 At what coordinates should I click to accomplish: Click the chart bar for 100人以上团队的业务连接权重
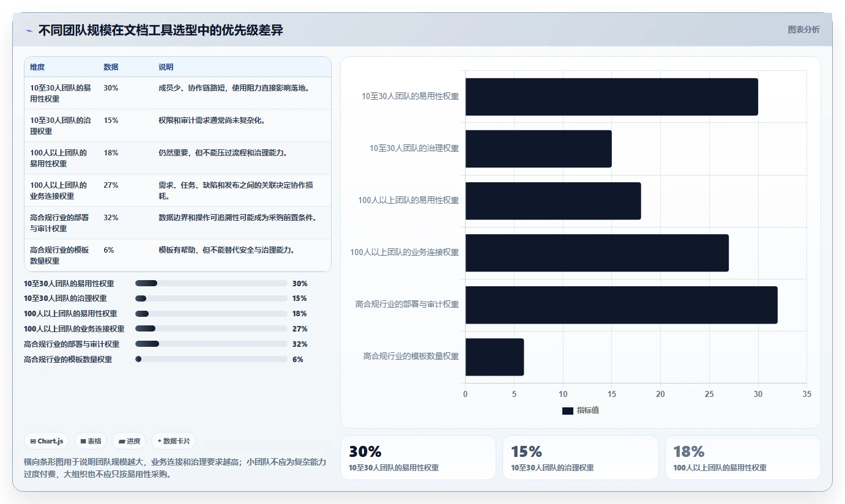pyautogui.click(x=597, y=253)
